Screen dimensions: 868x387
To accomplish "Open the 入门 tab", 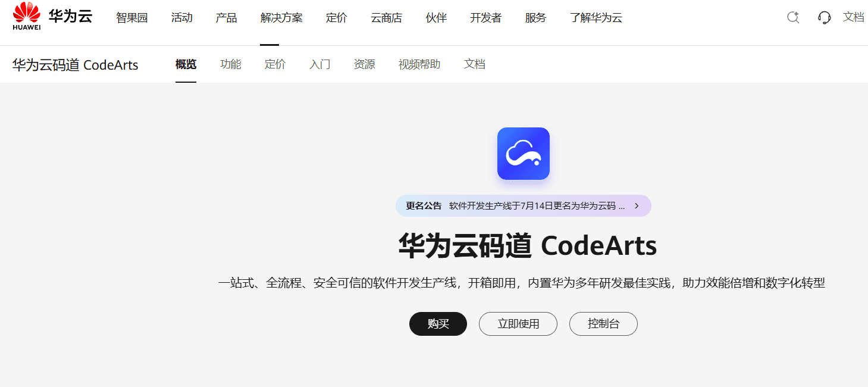I will click(x=320, y=64).
